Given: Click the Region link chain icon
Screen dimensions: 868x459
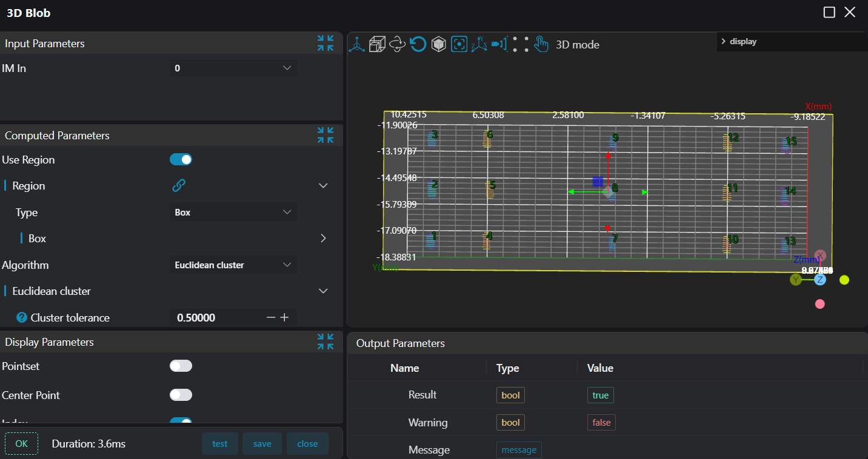Looking at the screenshot, I should (x=179, y=186).
